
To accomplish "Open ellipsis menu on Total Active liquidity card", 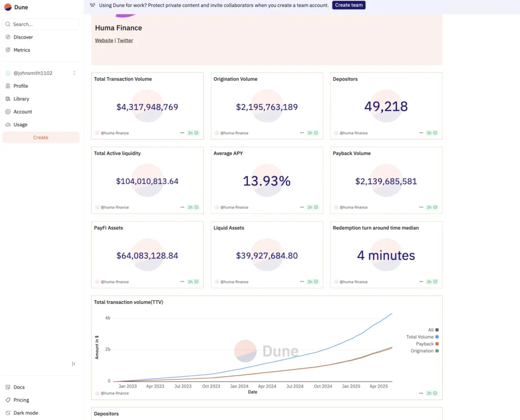I will tap(182, 207).
